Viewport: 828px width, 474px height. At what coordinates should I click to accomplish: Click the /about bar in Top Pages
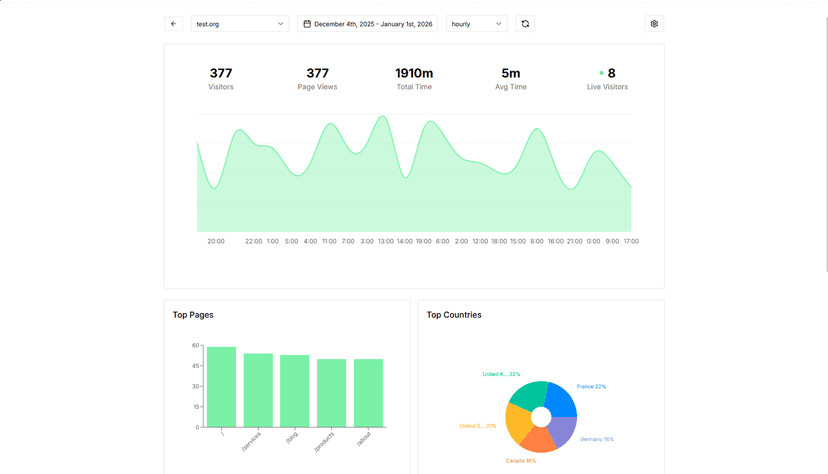(x=368, y=393)
